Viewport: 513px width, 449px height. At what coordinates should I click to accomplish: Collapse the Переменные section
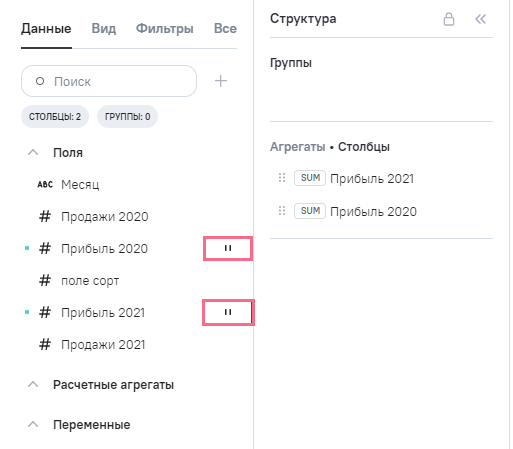[33, 424]
